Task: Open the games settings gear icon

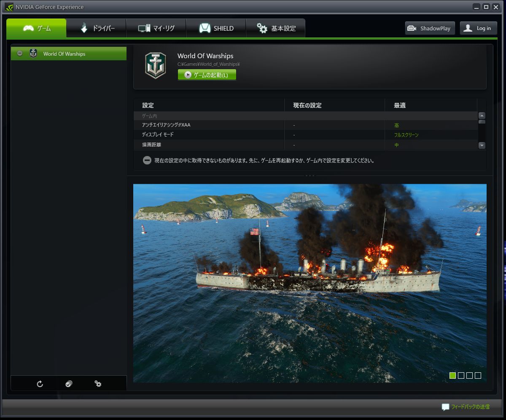Action: tap(98, 384)
